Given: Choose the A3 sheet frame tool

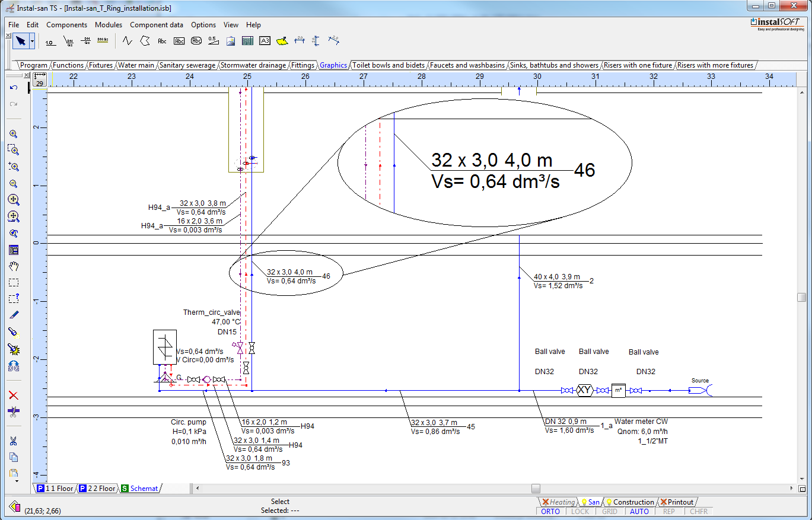Looking at the screenshot, I should coord(265,41).
